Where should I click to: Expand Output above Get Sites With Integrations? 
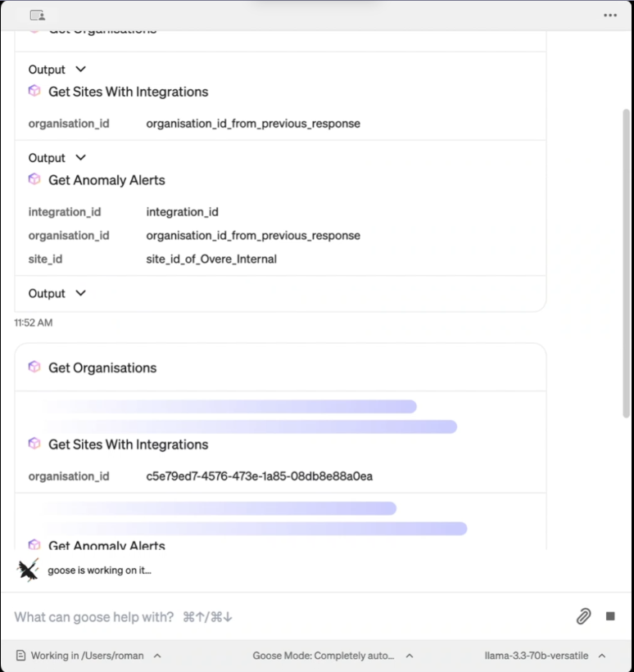click(57, 70)
